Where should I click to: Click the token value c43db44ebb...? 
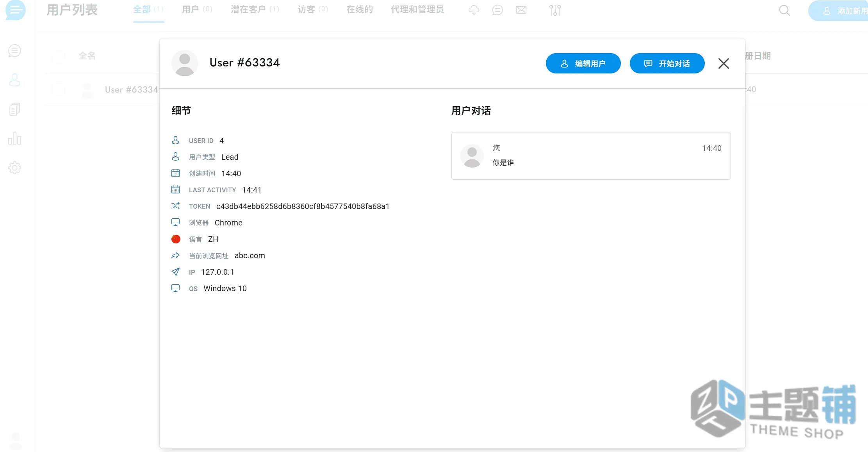click(303, 206)
